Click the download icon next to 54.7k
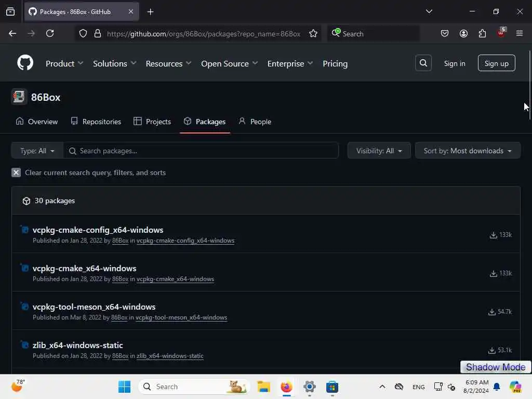The width and height of the screenshot is (532, 399). point(491,312)
